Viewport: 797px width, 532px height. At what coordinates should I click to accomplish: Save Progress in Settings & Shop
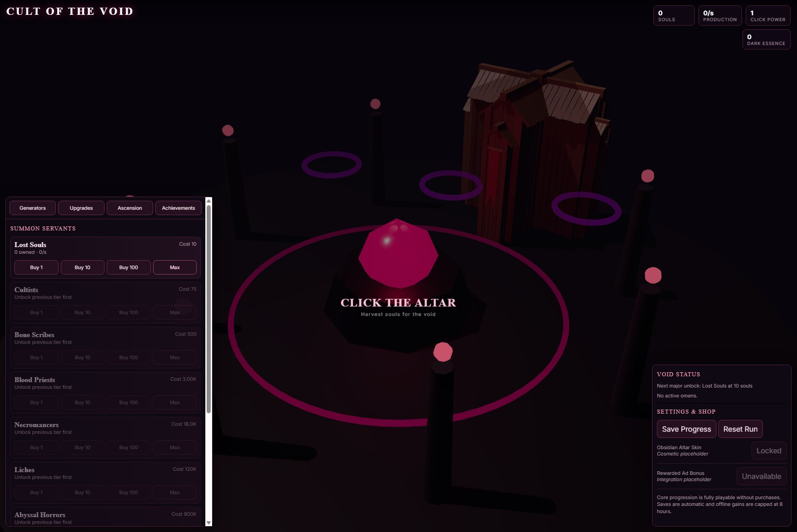coord(686,429)
